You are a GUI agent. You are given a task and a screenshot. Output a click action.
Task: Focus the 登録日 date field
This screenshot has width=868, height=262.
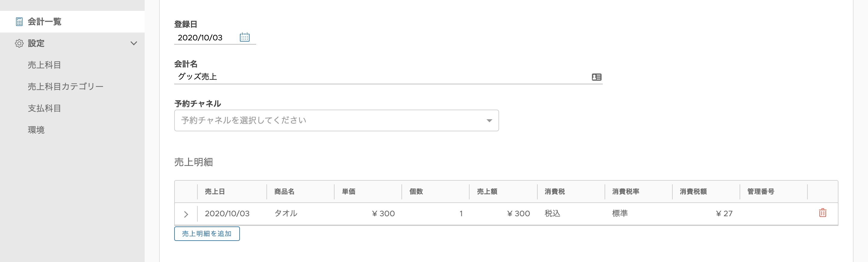tap(206, 38)
